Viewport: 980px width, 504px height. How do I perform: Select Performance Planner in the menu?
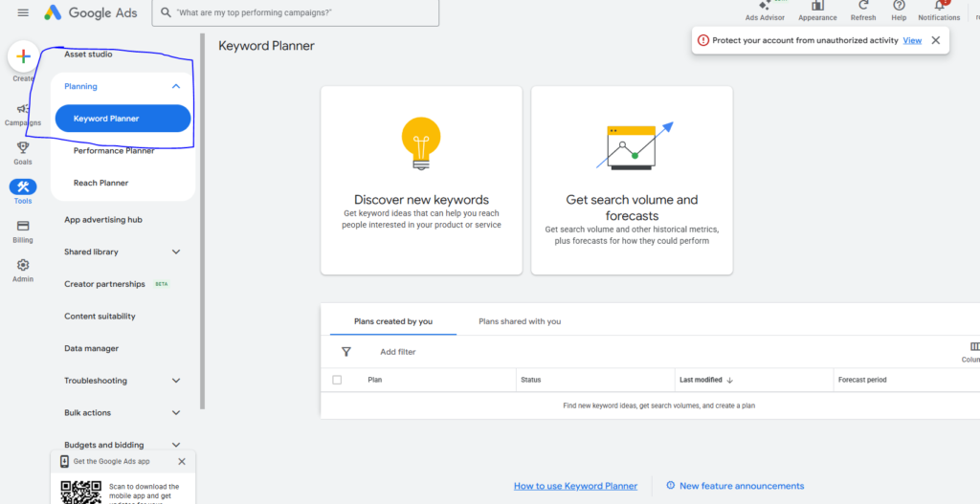tap(114, 151)
